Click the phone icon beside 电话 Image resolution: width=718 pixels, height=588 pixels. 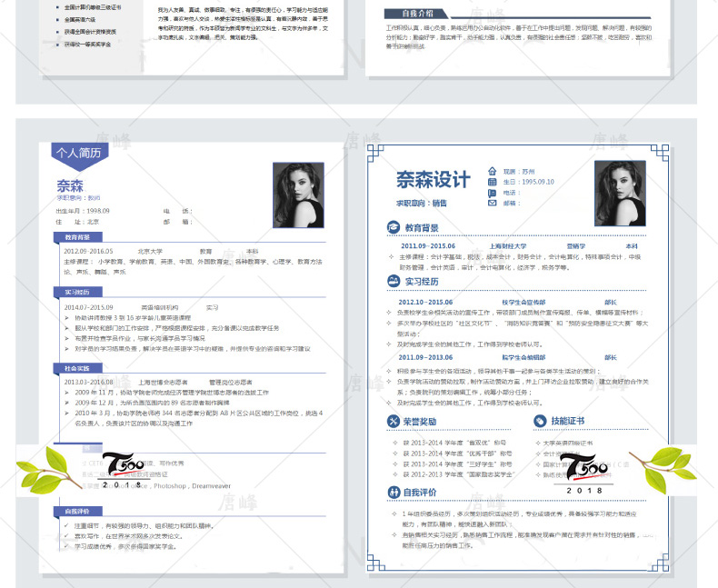[493, 193]
